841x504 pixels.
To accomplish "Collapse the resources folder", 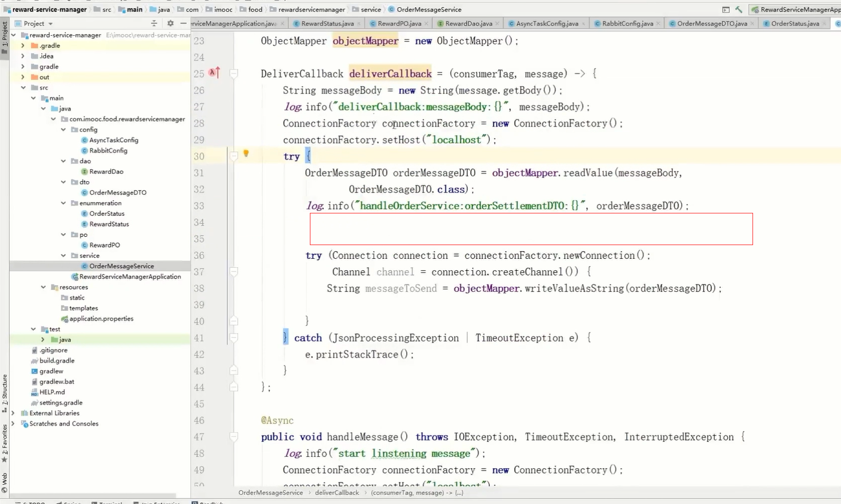I will [x=43, y=287].
